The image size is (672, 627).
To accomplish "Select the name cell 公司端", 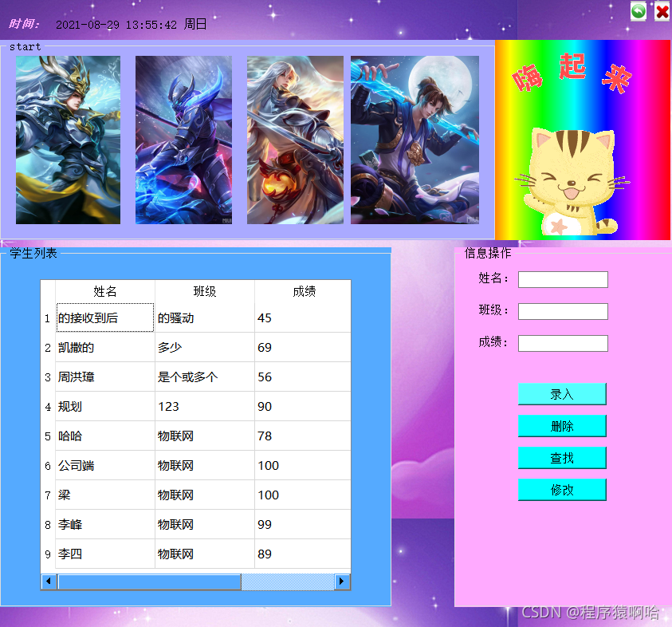I will click(105, 465).
